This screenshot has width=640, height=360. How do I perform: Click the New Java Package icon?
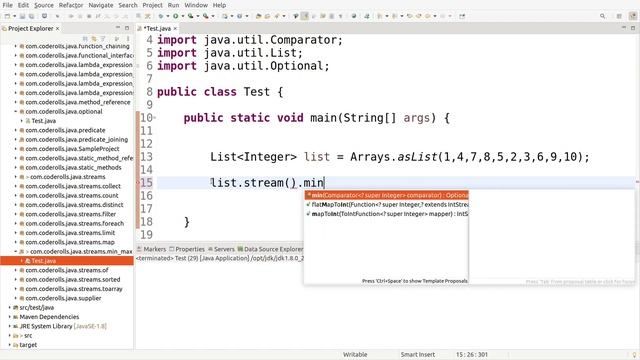point(224,16)
